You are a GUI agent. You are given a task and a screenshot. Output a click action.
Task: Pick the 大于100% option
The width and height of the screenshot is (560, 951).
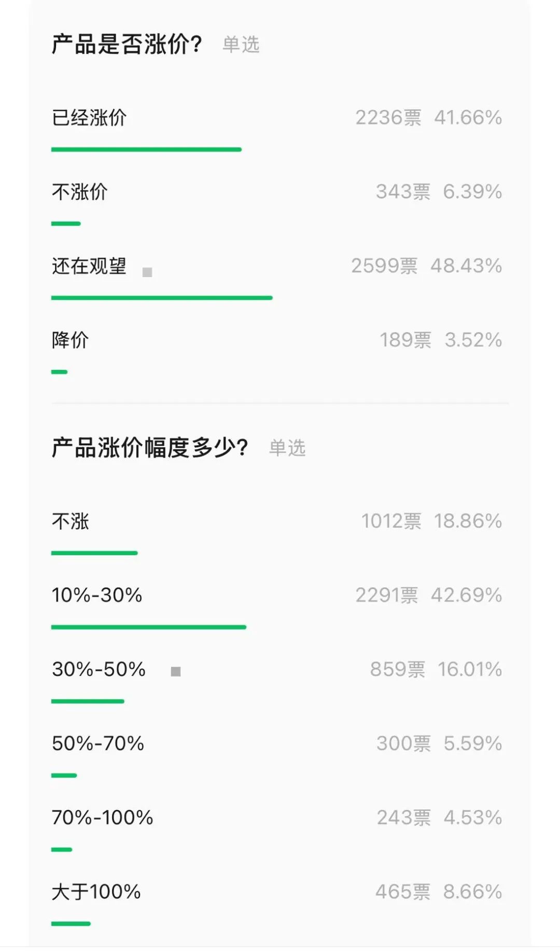pos(96,892)
